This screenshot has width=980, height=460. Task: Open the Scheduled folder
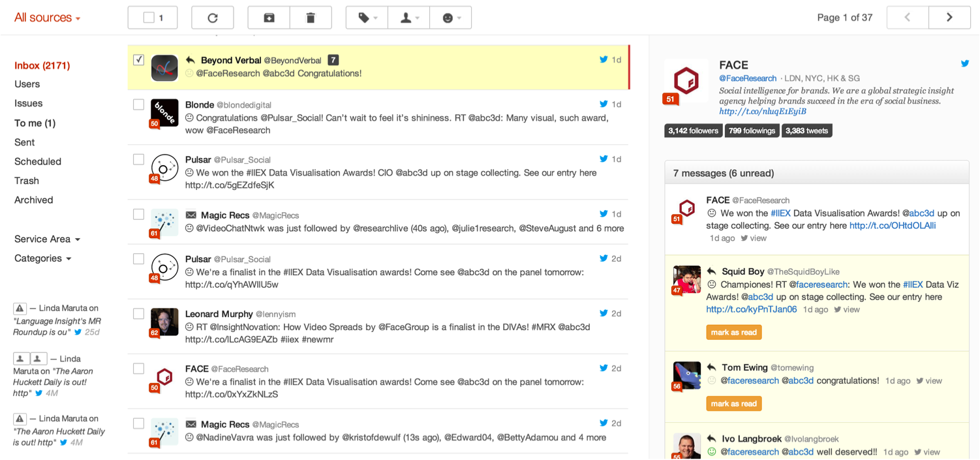tap(38, 161)
